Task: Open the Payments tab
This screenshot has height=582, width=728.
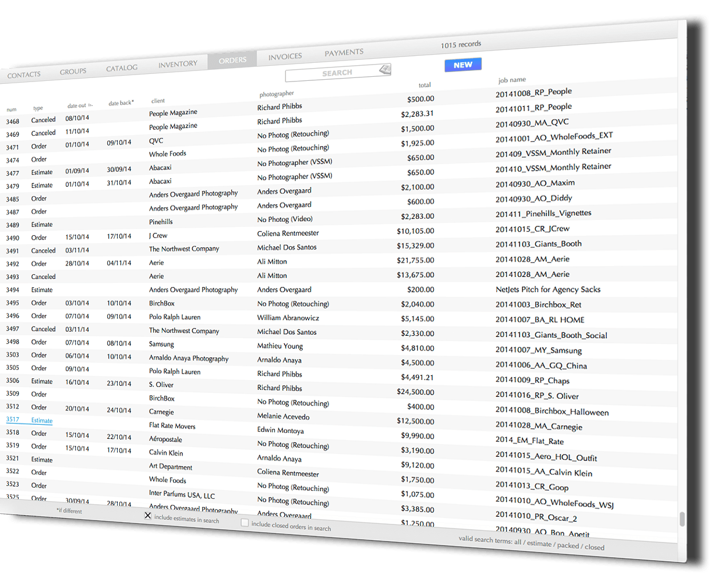Action: tap(344, 52)
